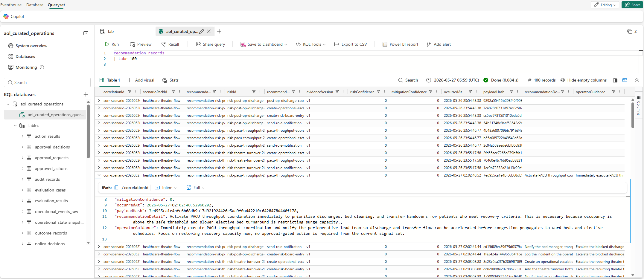Image resolution: width=644 pixels, height=279 pixels.
Task: Click the Save to Dashboard dropdown arrow
Action: pyautogui.click(x=286, y=45)
